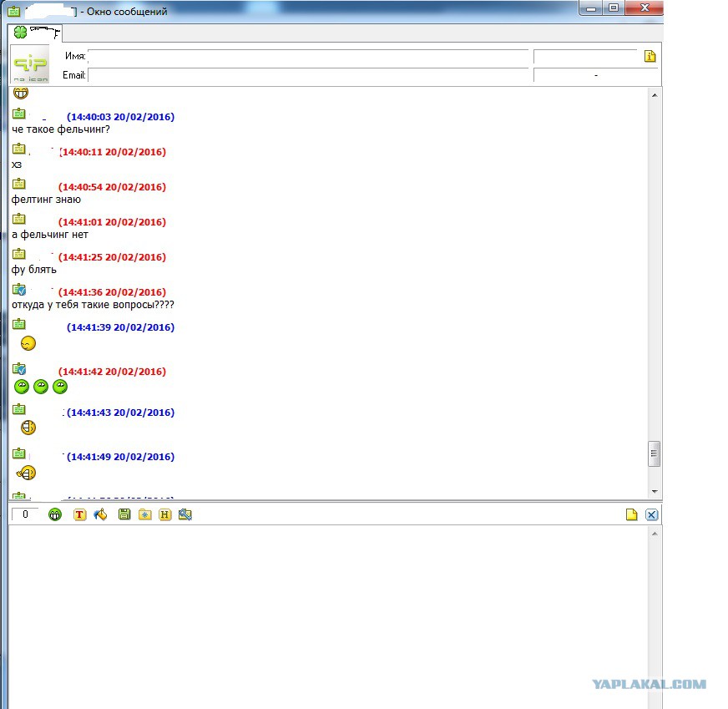Open the font settings T icon
This screenshot has width=728, height=709.
(x=80, y=514)
